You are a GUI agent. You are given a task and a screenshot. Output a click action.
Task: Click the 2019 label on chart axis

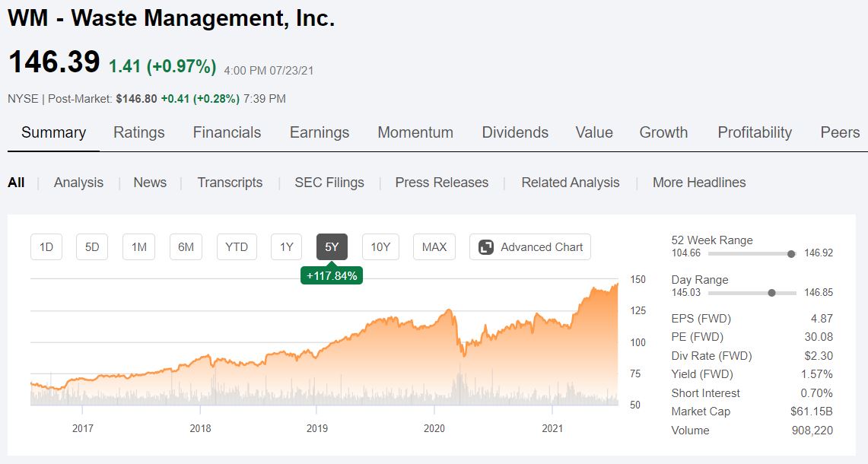click(317, 428)
